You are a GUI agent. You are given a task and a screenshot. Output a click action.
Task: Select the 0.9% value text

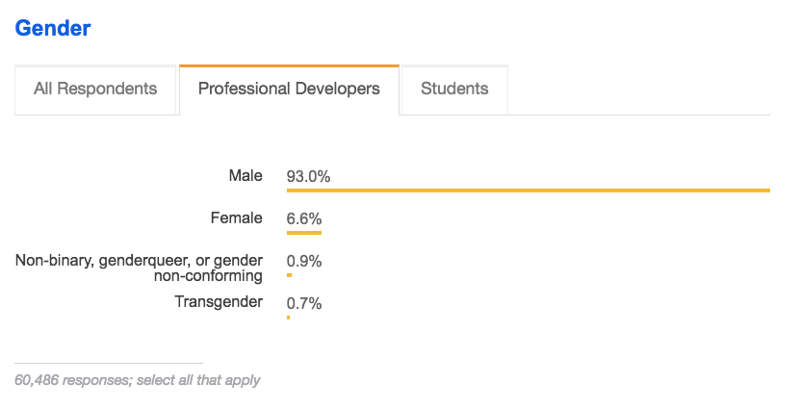(304, 262)
